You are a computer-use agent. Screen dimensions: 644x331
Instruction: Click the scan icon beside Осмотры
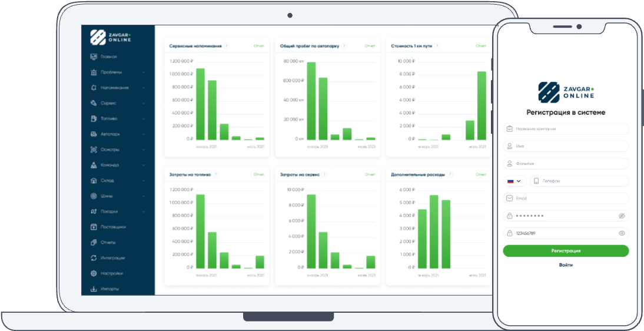coord(93,150)
